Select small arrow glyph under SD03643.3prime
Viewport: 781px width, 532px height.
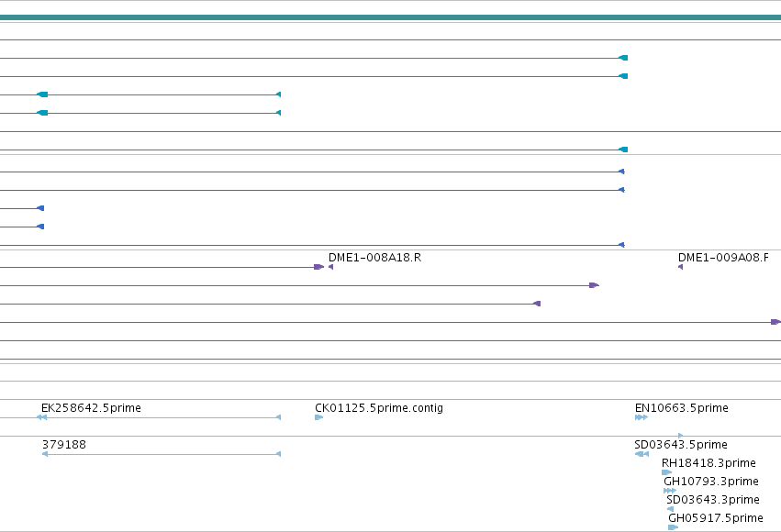[671, 509]
